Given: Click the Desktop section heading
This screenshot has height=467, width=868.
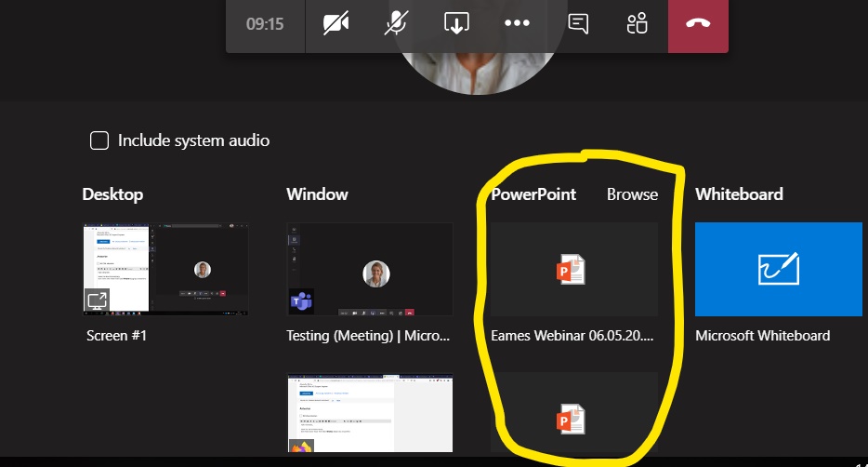Looking at the screenshot, I should coord(112,194).
